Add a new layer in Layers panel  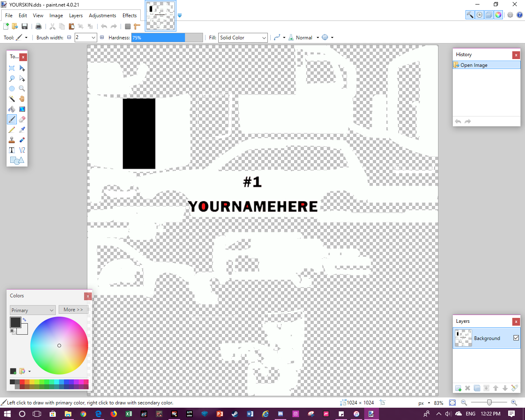pos(458,388)
